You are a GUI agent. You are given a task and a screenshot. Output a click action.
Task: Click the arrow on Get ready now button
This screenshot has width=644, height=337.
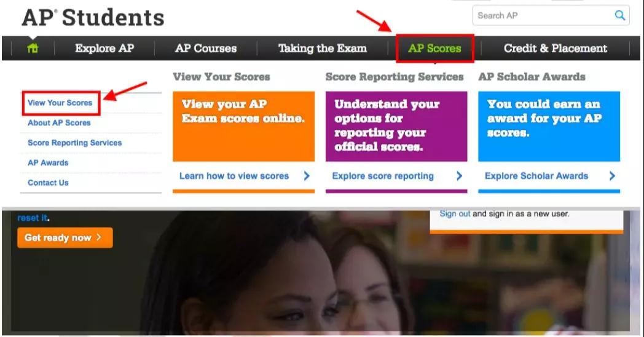point(98,237)
